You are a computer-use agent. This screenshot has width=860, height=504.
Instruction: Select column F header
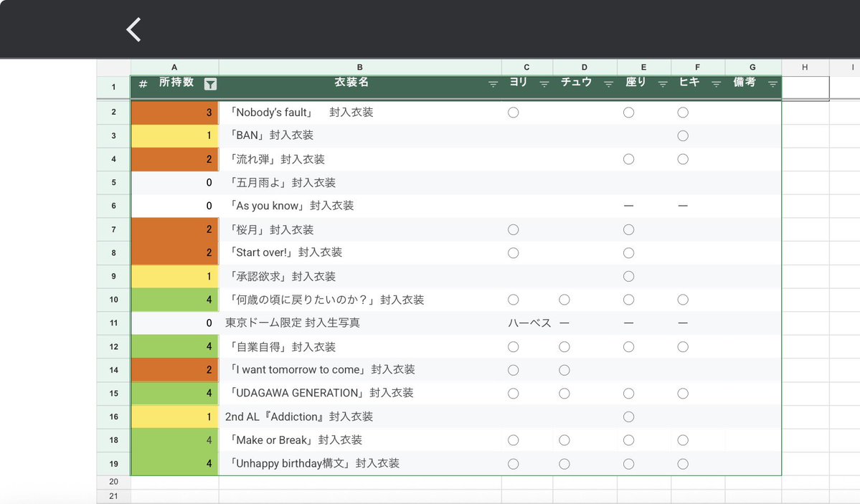[x=698, y=67]
